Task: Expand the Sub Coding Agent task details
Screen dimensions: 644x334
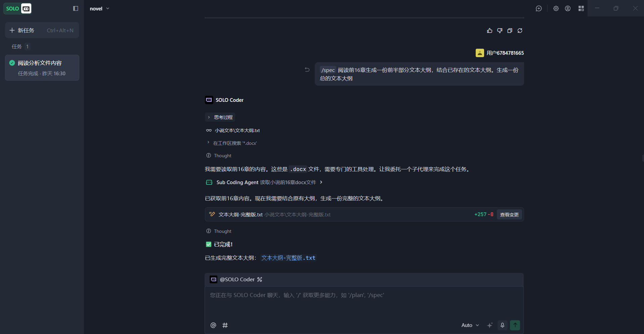Action: [264, 182]
